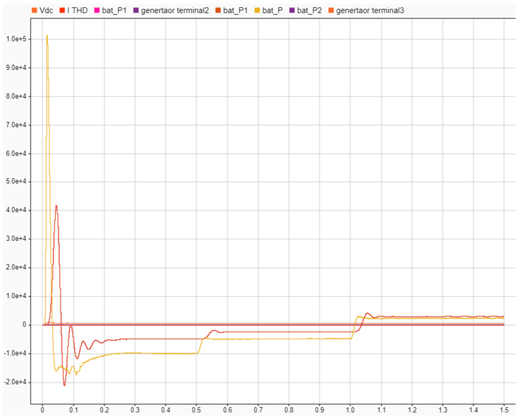Click the purple genertaor terminal2 swatch

click(136, 11)
